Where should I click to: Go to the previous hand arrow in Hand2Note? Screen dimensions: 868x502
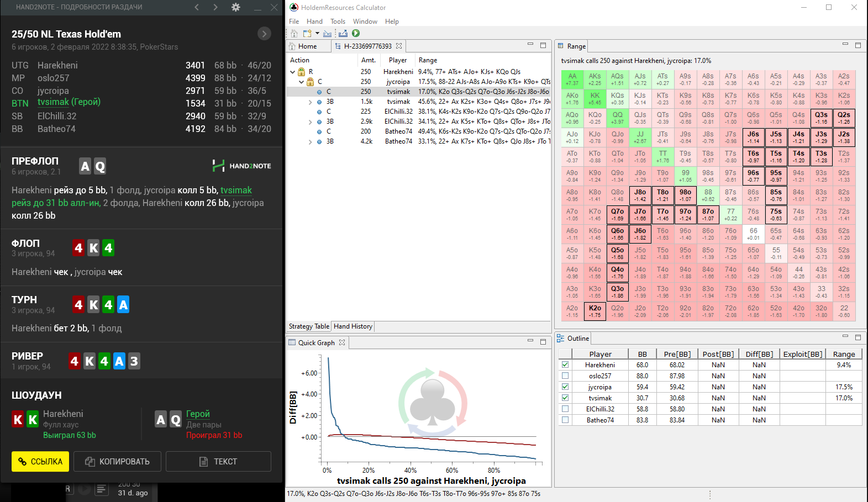click(x=197, y=7)
